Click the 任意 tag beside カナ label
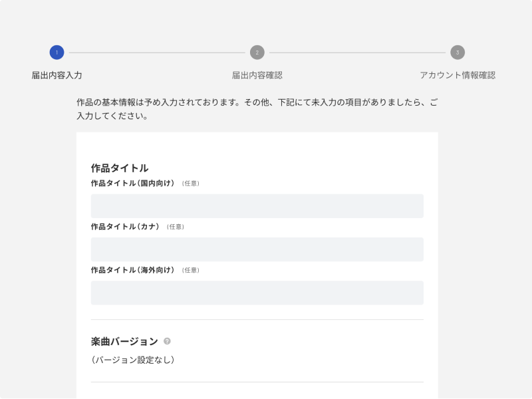The height and width of the screenshot is (399, 532). [x=175, y=227]
